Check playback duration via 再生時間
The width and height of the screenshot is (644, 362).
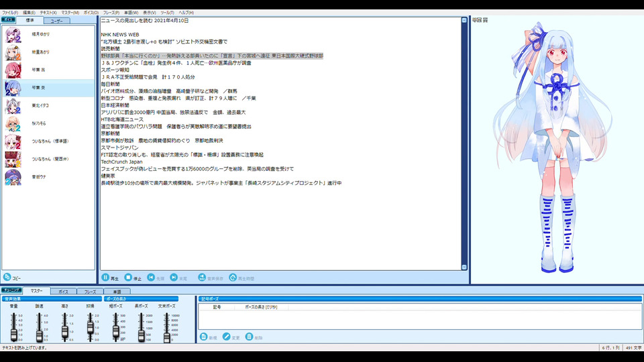(x=241, y=278)
